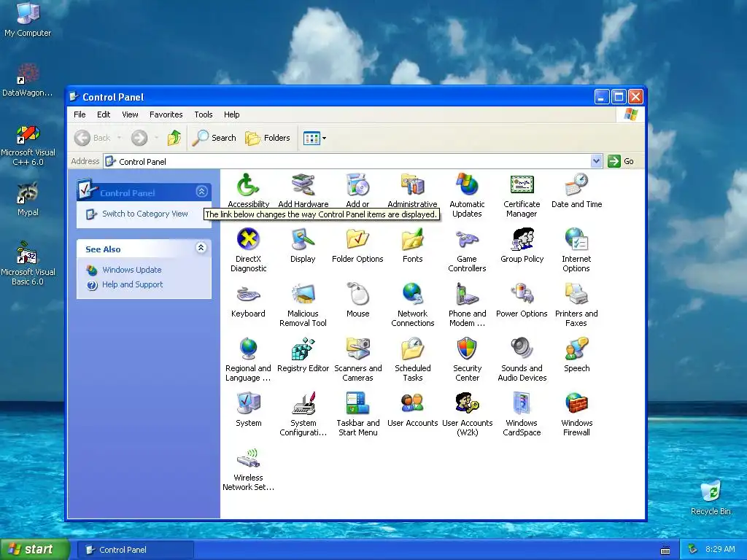Open Network Connections icon

(x=413, y=294)
